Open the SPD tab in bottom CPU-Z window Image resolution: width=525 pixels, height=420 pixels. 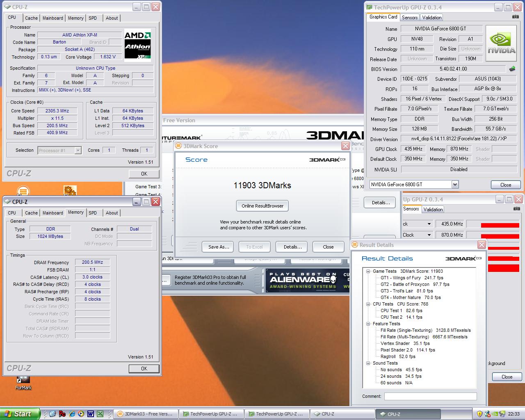pos(93,213)
